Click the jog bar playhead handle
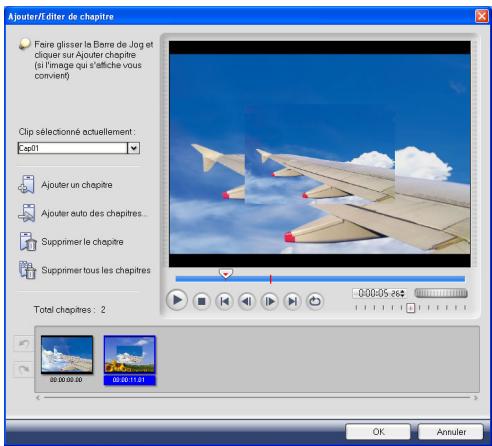Screen dimensions: 492x446 click(x=226, y=274)
